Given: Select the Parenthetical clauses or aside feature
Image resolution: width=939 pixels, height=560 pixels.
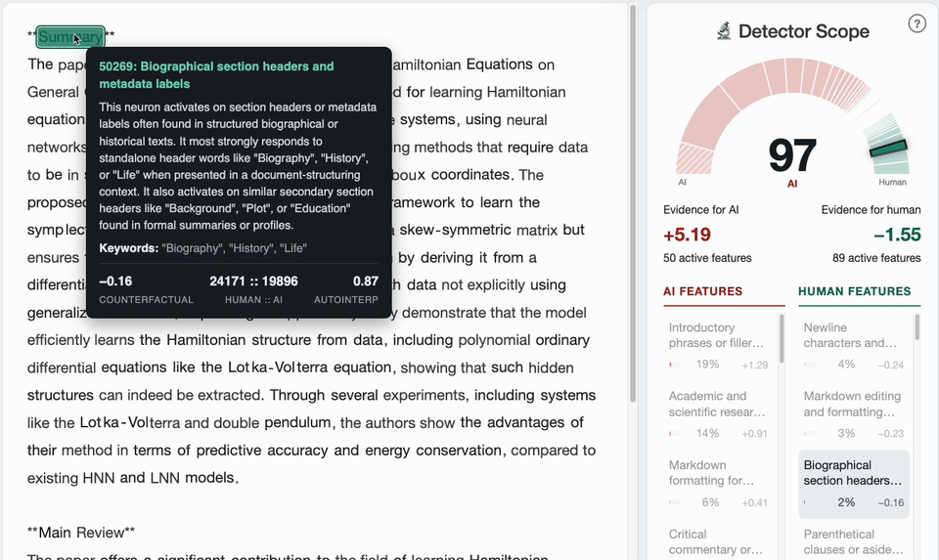Looking at the screenshot, I should tap(853, 542).
